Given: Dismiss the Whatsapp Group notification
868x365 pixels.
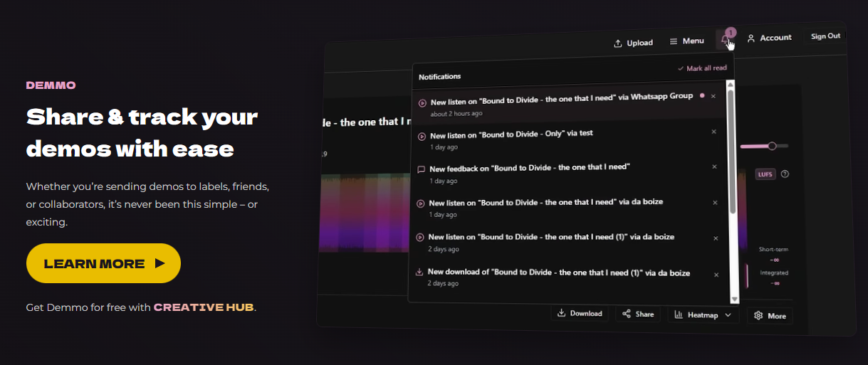Looking at the screenshot, I should (x=713, y=96).
